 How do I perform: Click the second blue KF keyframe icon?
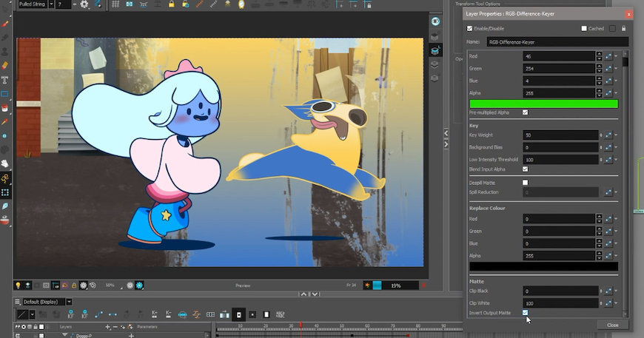(x=84, y=314)
